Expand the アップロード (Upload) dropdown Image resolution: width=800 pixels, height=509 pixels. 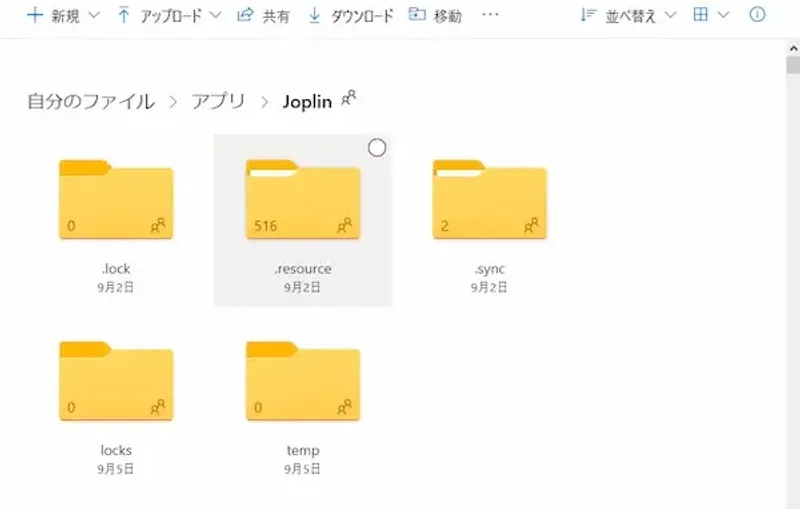[x=214, y=16]
